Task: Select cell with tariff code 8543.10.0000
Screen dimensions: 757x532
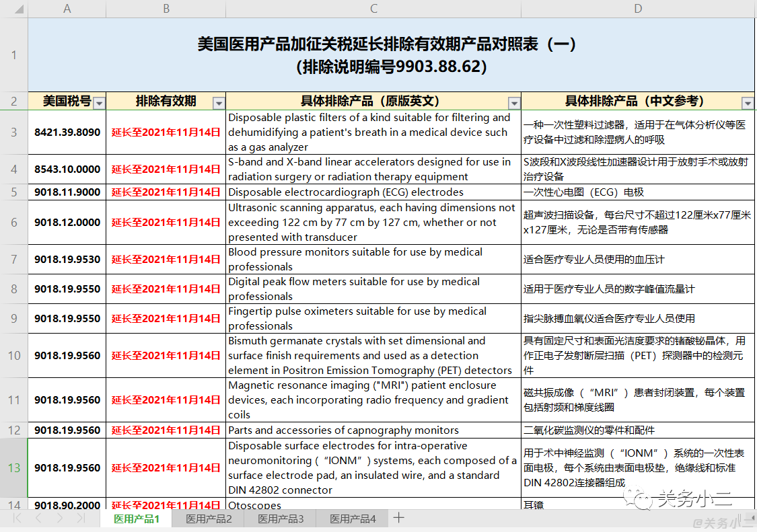Action: coord(67,169)
